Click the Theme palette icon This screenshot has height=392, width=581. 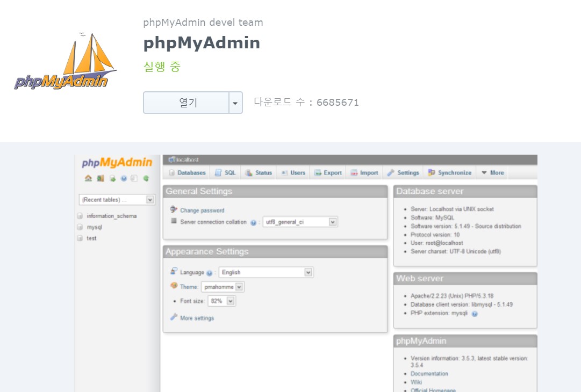coord(174,285)
